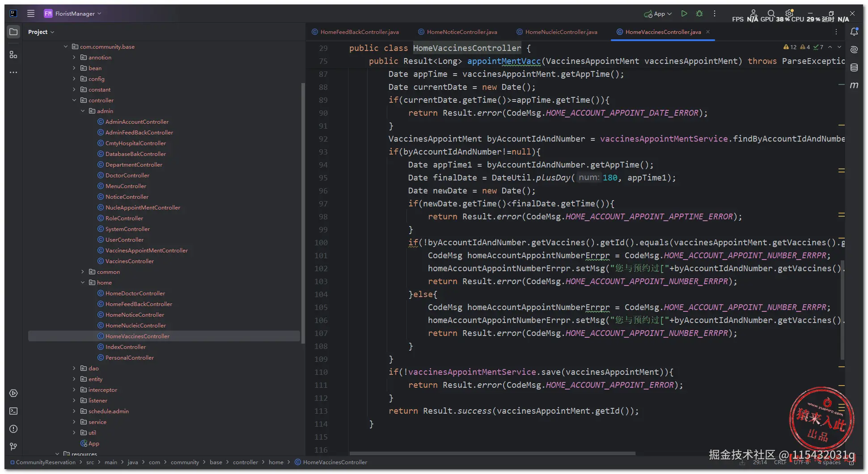The image size is (868, 474).
Task: Expand the annotion package
Action: point(74,57)
